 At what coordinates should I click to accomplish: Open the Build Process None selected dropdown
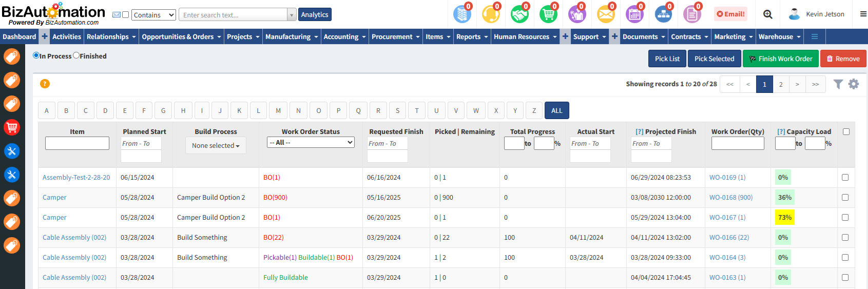(x=216, y=145)
